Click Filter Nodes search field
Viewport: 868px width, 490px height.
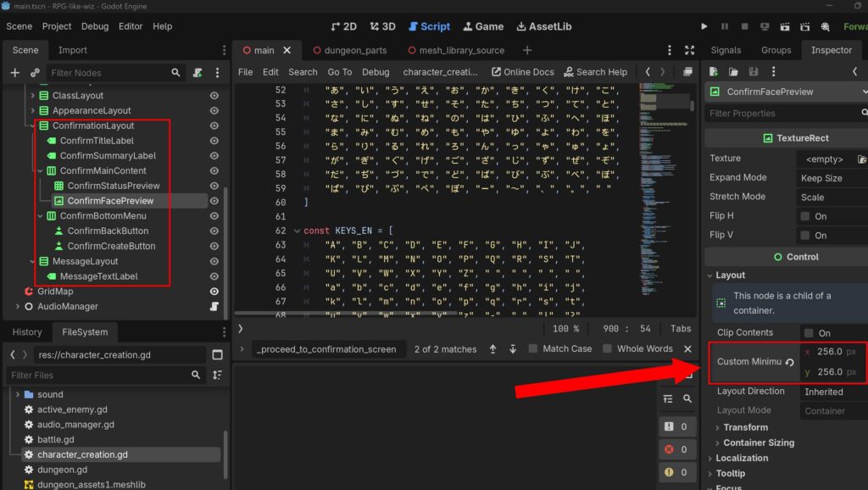pyautogui.click(x=114, y=73)
